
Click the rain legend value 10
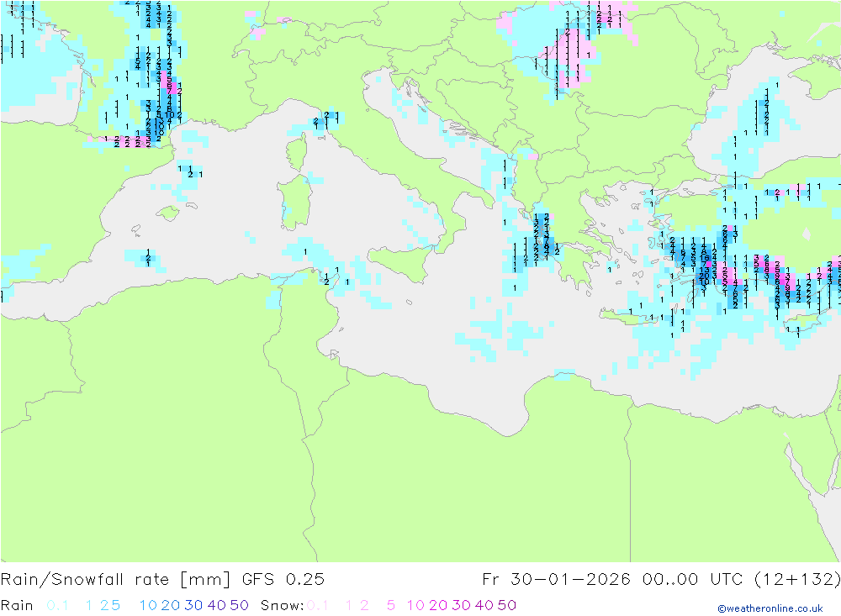click(x=148, y=605)
